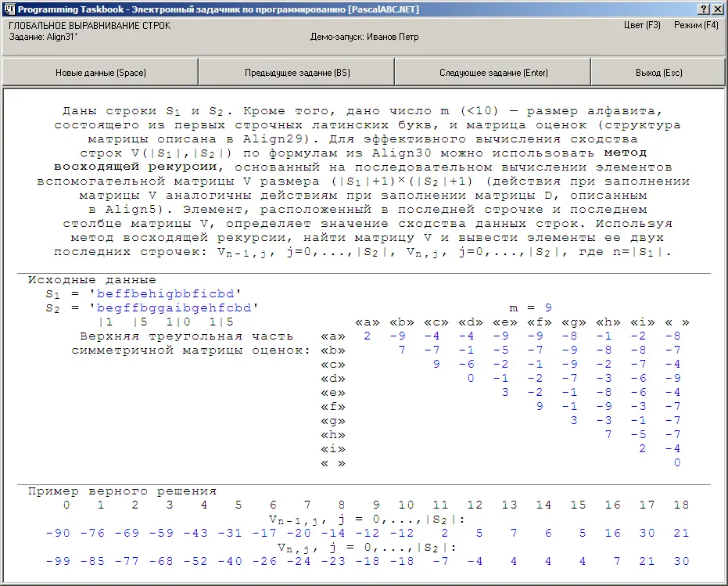The width and height of the screenshot is (728, 586).
Task: Click the «a» column header
Action: click(368, 322)
